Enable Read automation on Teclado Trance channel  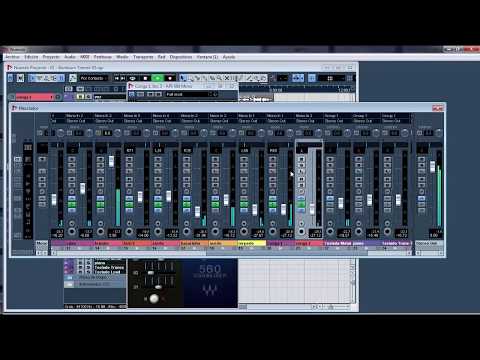point(387,179)
